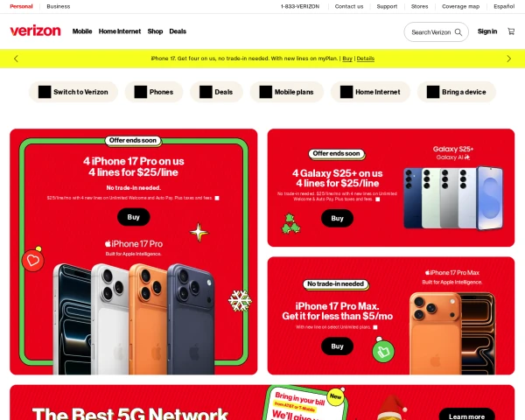Click the icon on Phones pill
The width and height of the screenshot is (525, 420).
coord(141,92)
